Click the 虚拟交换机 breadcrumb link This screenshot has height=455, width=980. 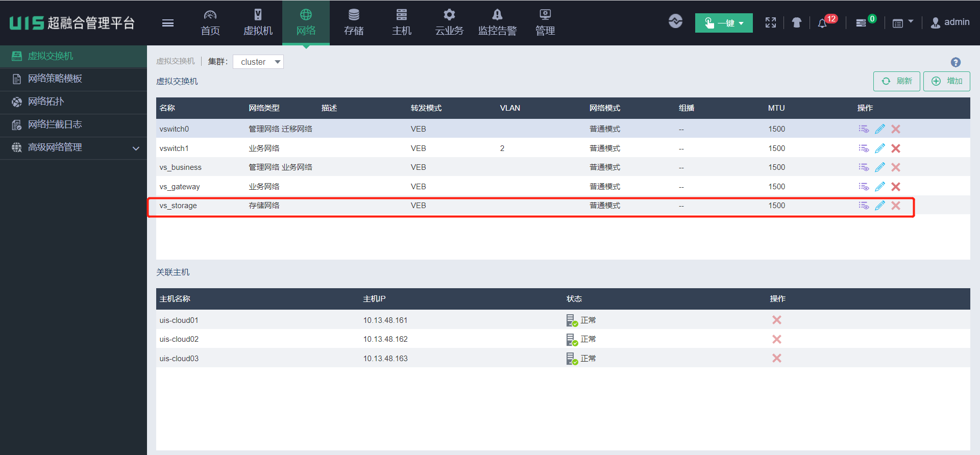pyautogui.click(x=176, y=61)
